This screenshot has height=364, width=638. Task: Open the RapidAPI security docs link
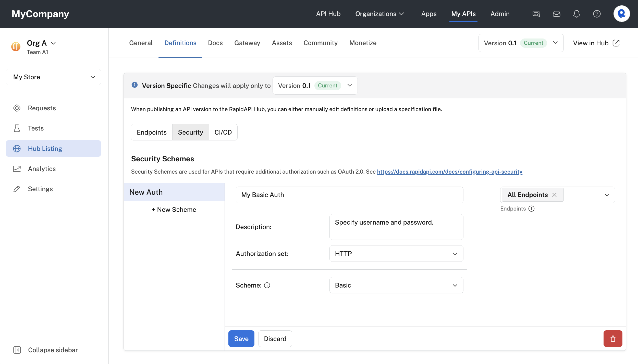[450, 172]
